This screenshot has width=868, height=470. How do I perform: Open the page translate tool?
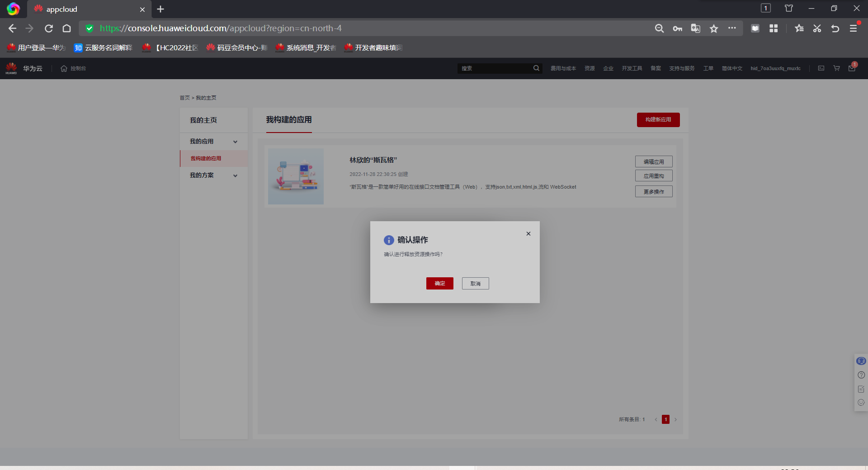tap(695, 28)
